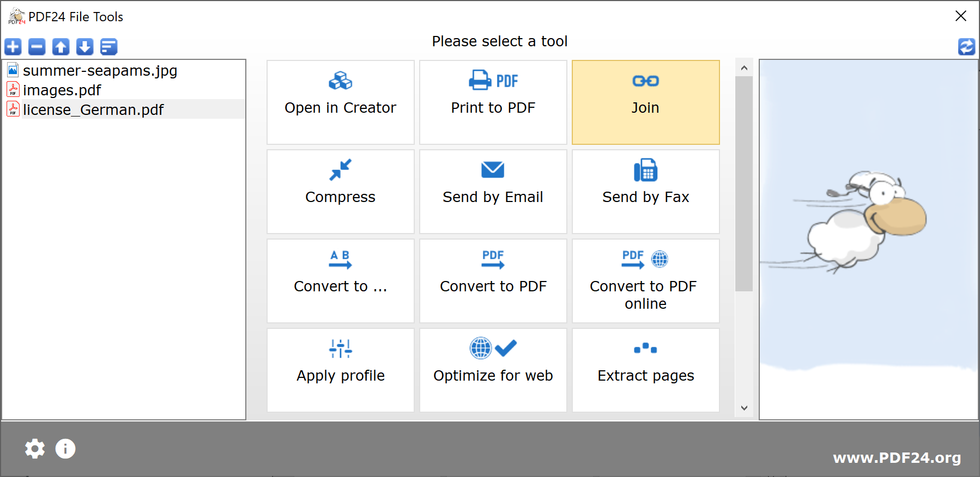Open settings via the gear icon
Viewport: 980px width, 477px height.
click(x=35, y=449)
